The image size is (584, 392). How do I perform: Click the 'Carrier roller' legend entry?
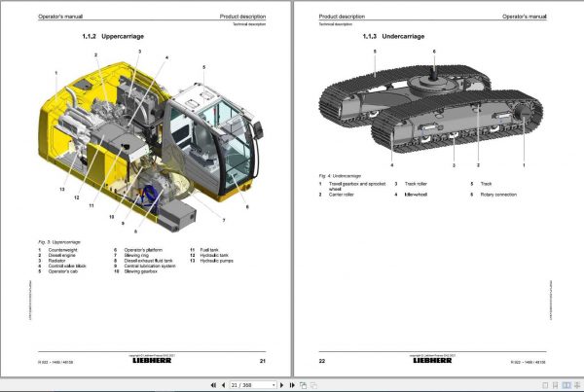point(342,195)
